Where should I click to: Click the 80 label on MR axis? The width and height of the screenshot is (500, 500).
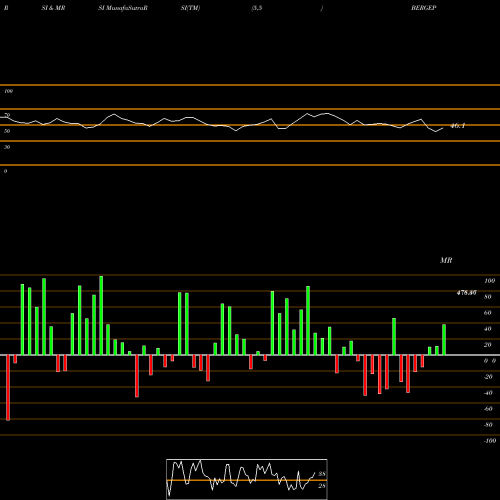pyautogui.click(x=488, y=297)
